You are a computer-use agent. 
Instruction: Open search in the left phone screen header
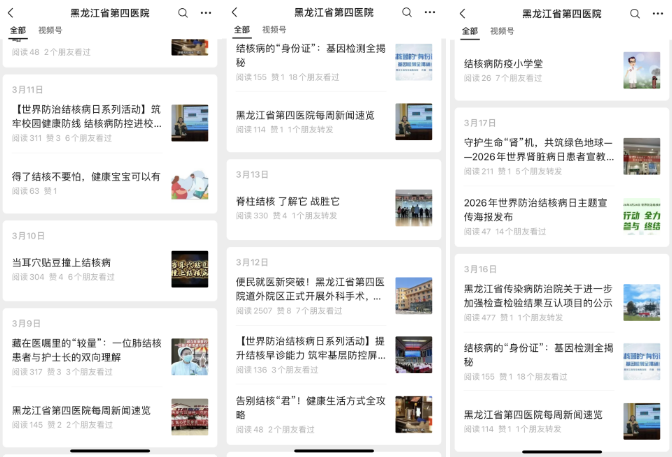[x=183, y=13]
